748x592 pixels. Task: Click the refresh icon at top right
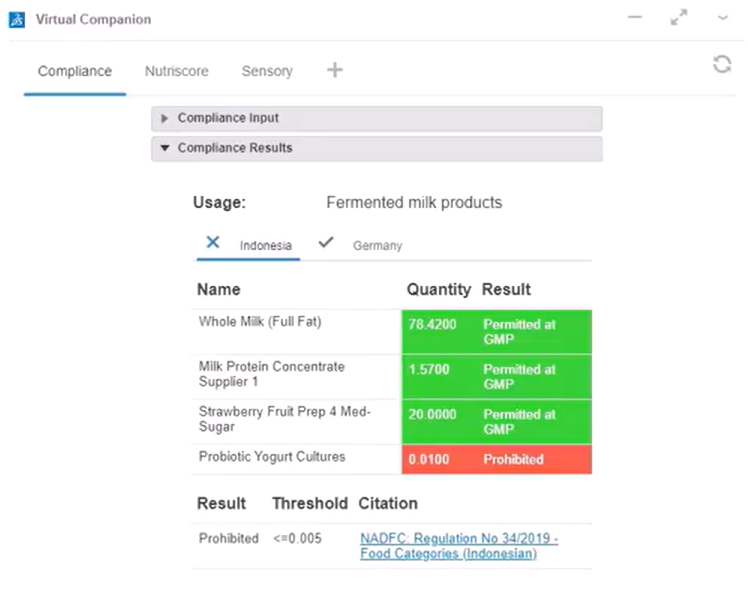(x=721, y=64)
